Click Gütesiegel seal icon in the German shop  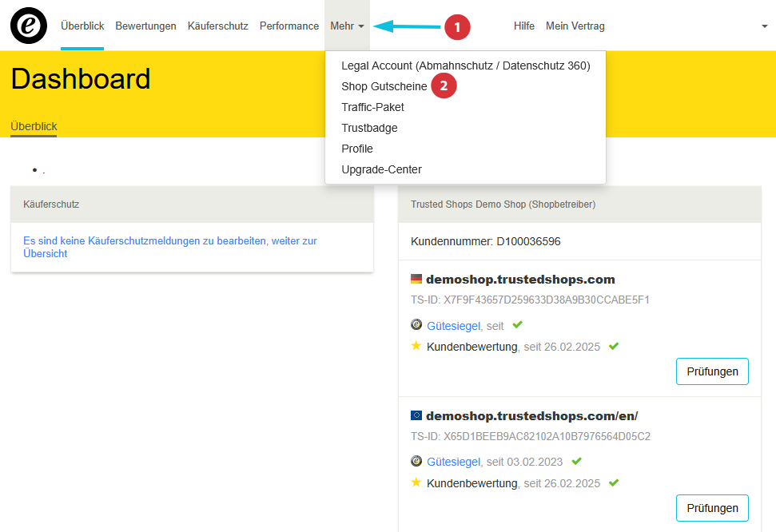click(416, 324)
